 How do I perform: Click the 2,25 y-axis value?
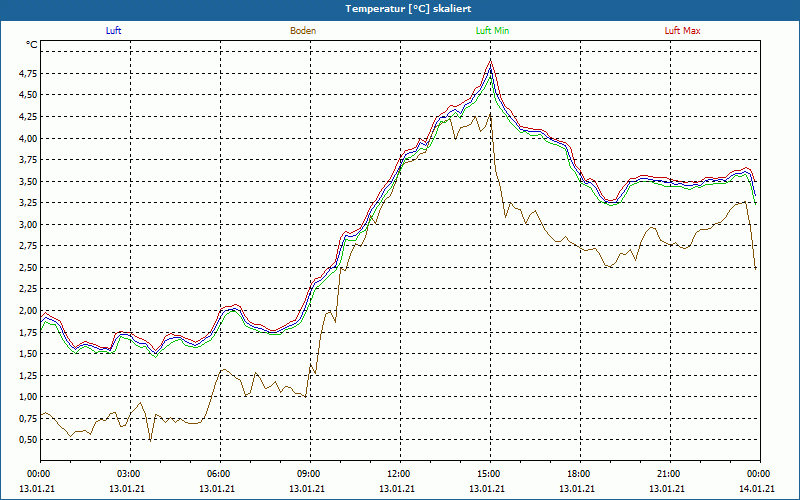[x=28, y=289]
